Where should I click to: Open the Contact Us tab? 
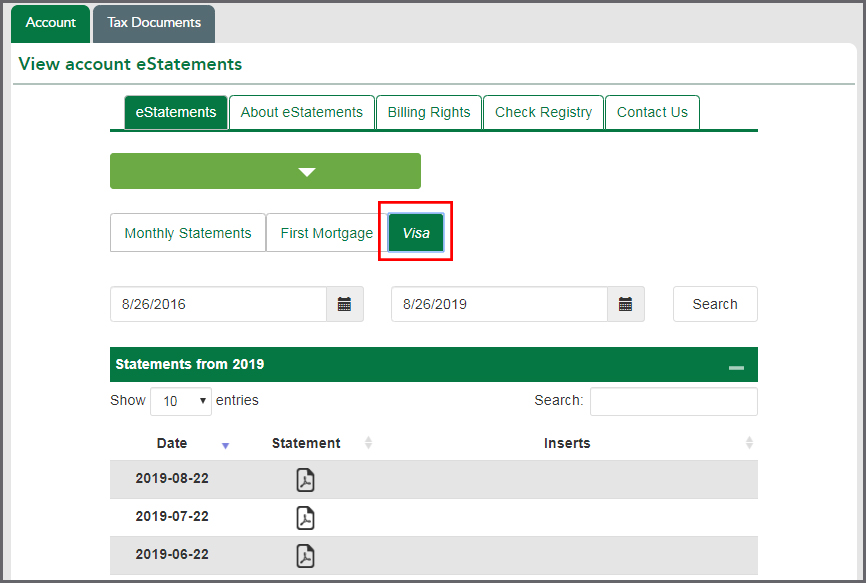point(652,113)
